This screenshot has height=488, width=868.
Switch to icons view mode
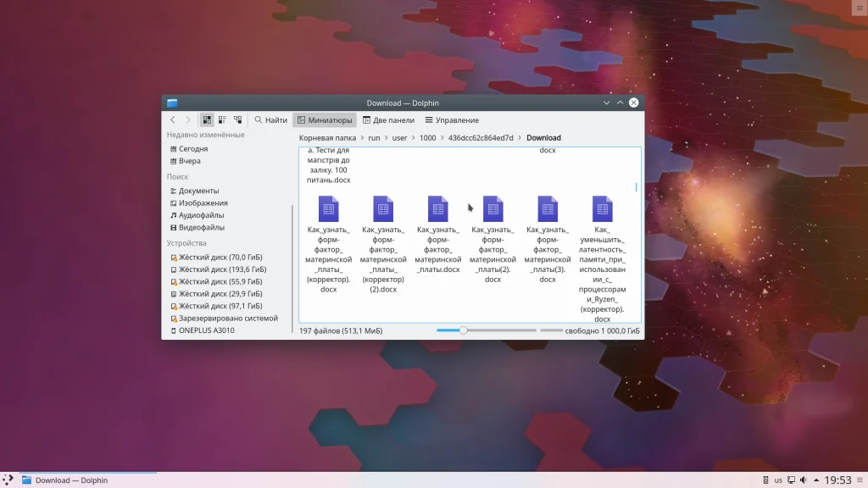coord(207,120)
